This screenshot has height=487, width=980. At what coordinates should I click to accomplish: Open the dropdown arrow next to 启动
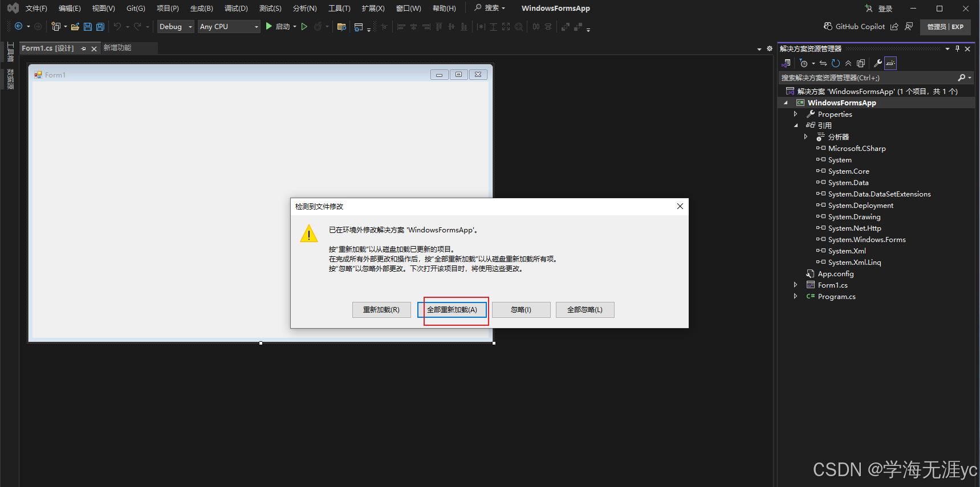coord(295,26)
